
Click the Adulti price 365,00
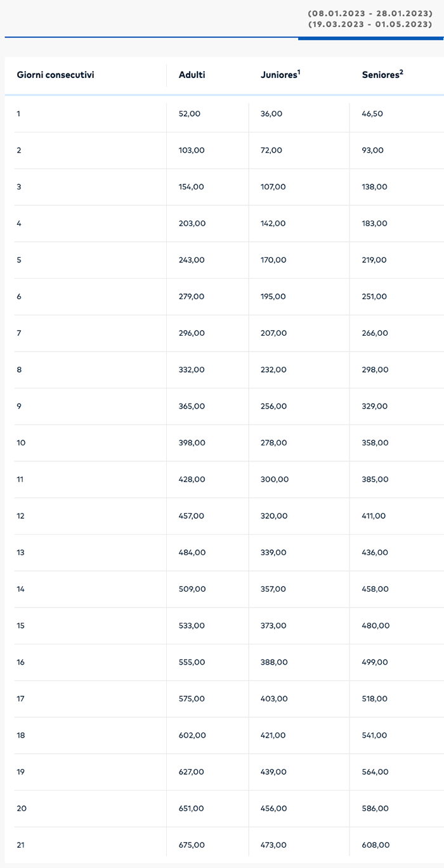click(192, 406)
